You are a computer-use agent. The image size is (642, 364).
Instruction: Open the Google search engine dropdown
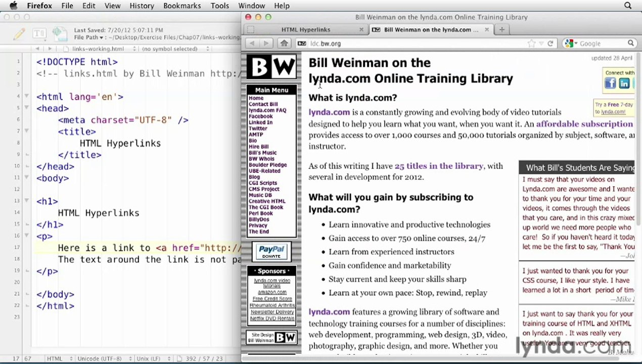[571, 43]
